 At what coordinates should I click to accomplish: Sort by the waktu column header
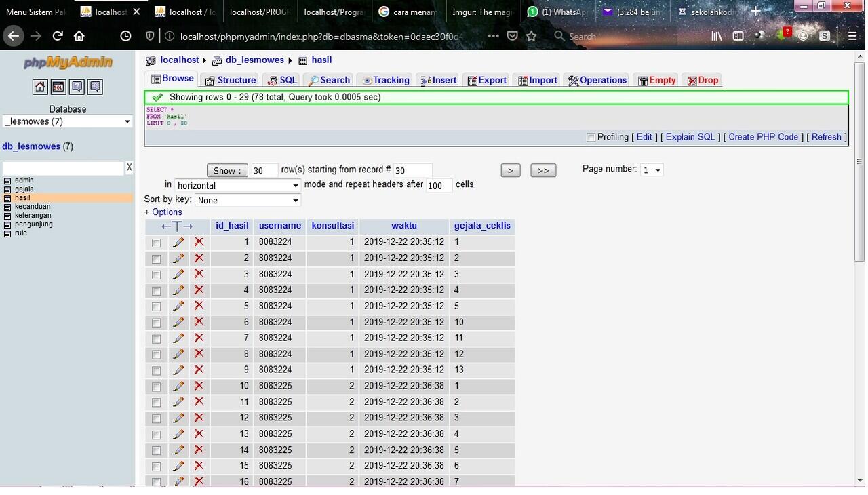click(x=404, y=226)
